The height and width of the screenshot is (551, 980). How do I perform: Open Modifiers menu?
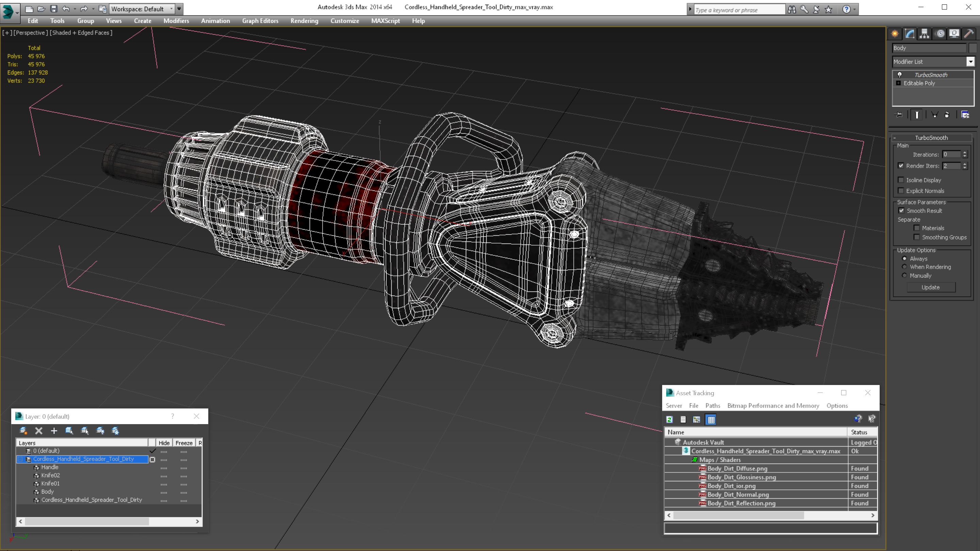[176, 21]
